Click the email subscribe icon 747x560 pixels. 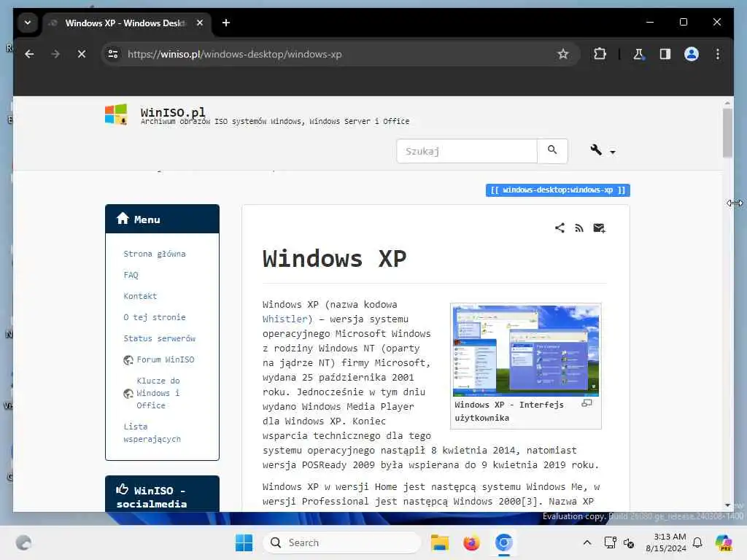pyautogui.click(x=599, y=228)
